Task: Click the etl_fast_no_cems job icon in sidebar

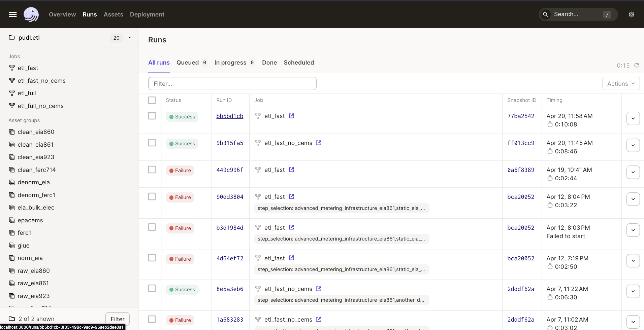Action: pos(12,81)
